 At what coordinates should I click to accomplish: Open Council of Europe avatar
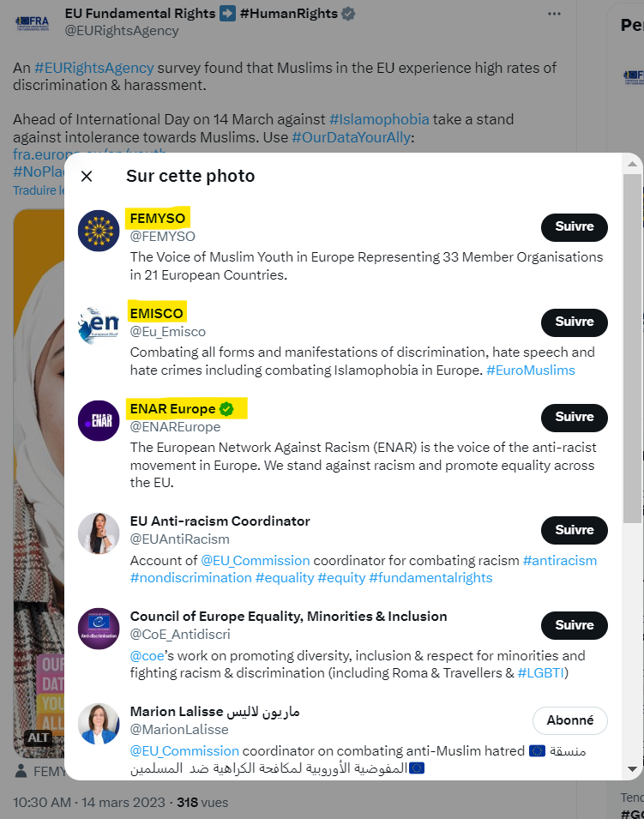coord(99,629)
